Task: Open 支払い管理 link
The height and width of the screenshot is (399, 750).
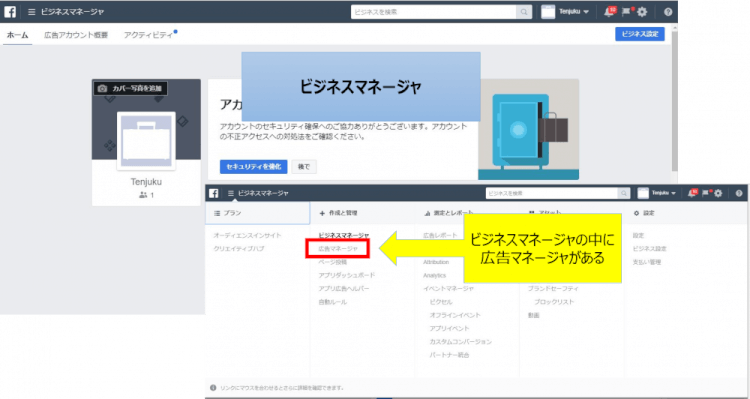Action: pos(647,262)
